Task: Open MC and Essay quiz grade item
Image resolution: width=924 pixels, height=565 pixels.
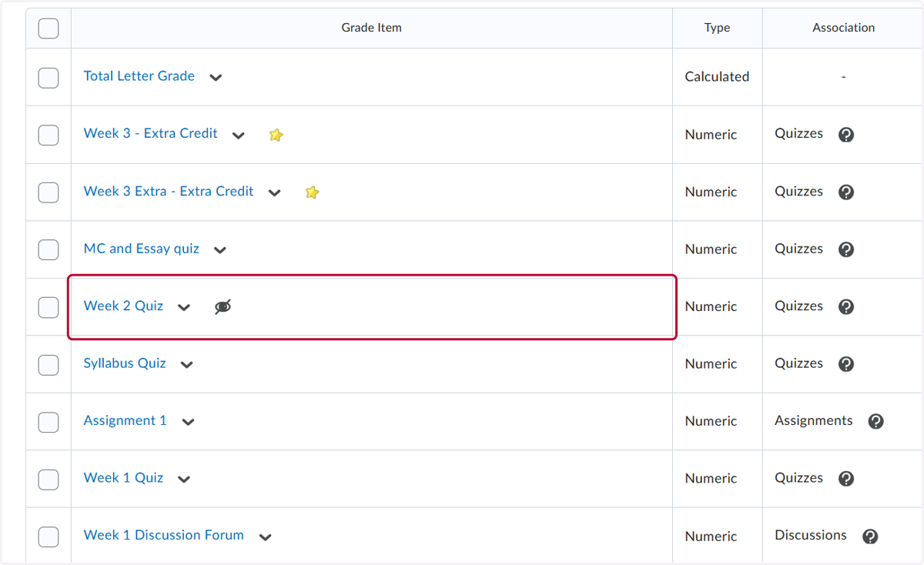Action: (x=142, y=249)
